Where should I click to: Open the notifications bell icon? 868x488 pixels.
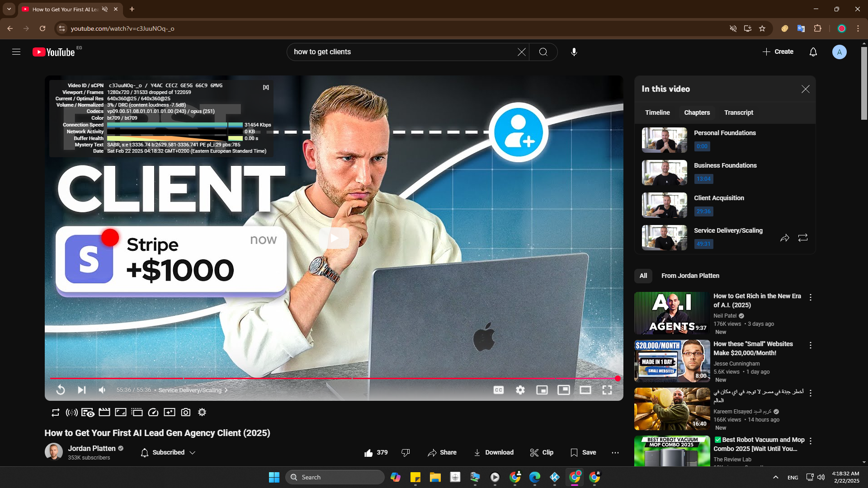click(813, 52)
